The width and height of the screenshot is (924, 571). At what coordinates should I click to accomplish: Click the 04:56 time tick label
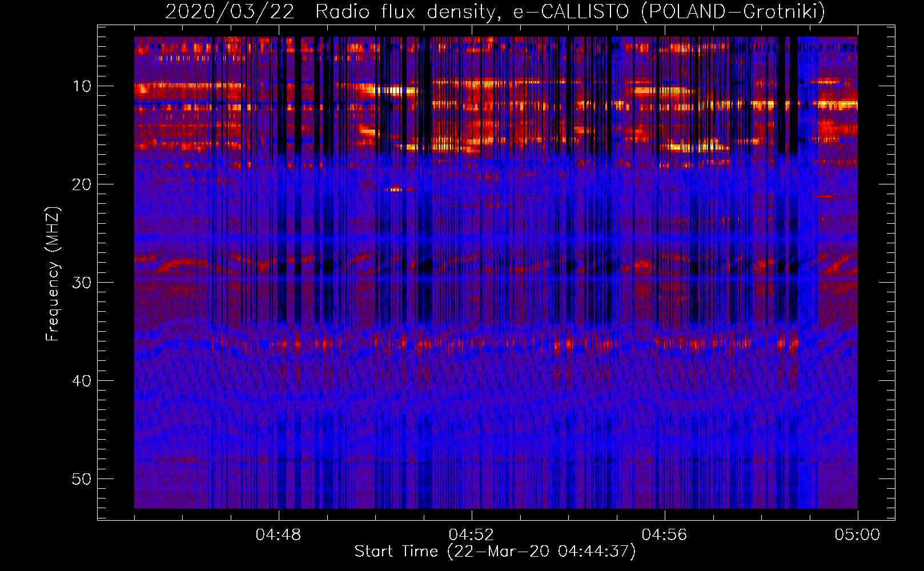click(x=665, y=535)
